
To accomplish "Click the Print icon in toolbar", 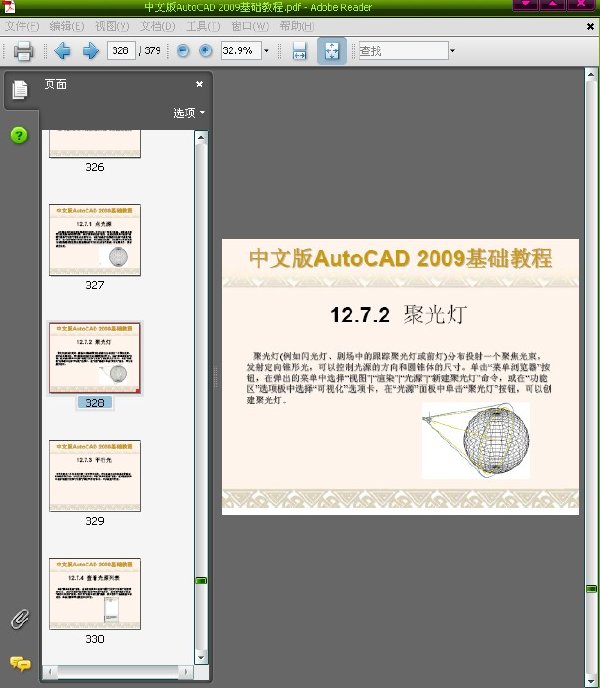I will (x=23, y=51).
